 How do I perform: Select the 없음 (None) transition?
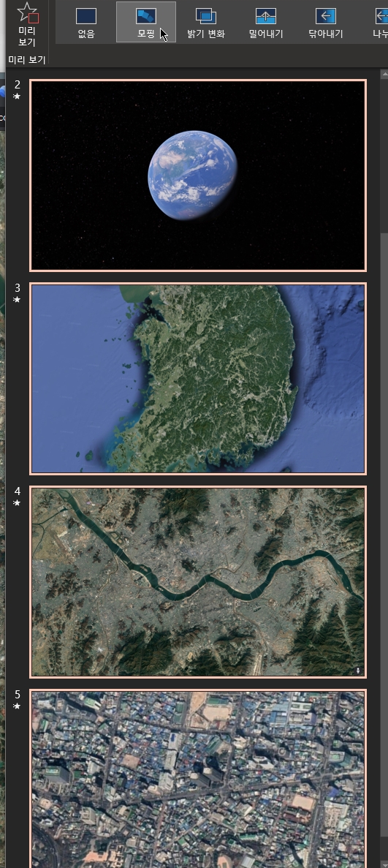(85, 22)
